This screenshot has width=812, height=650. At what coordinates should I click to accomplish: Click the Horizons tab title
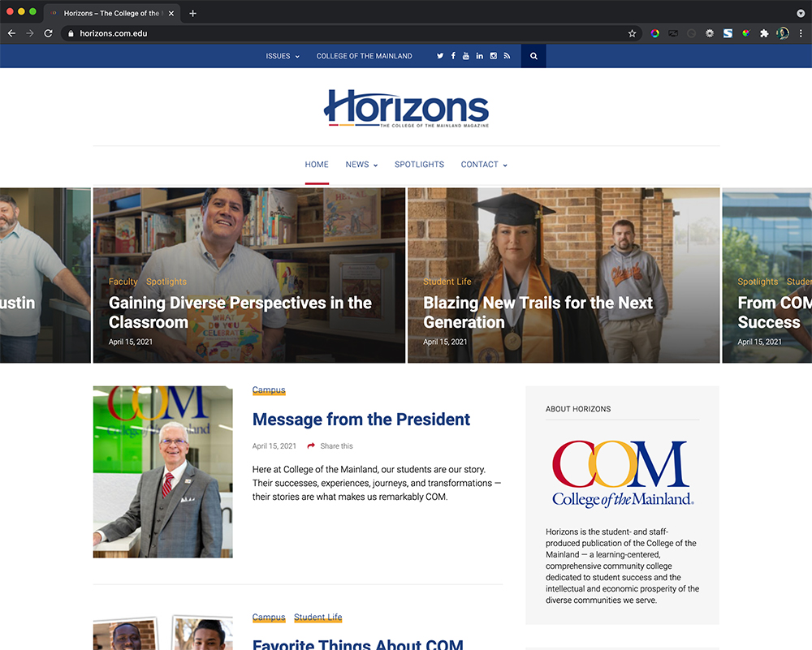pos(111,14)
